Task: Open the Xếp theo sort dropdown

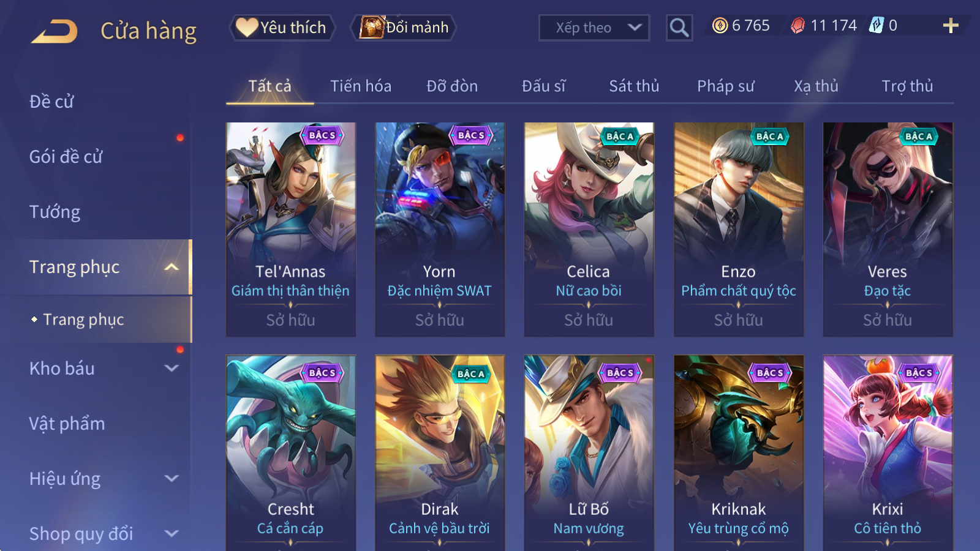Action: pyautogui.click(x=594, y=28)
